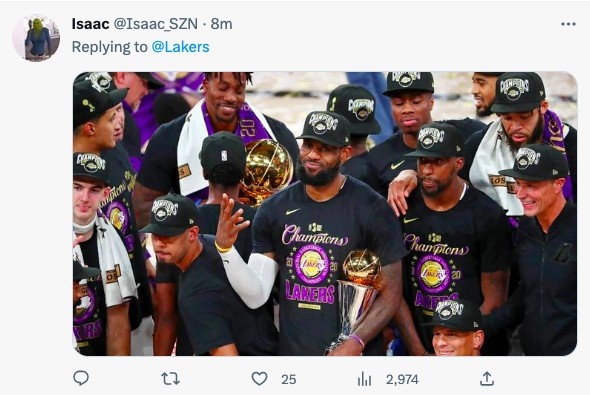Open Isaac's profile avatar picture
This screenshot has height=395, width=590.
click(x=36, y=38)
